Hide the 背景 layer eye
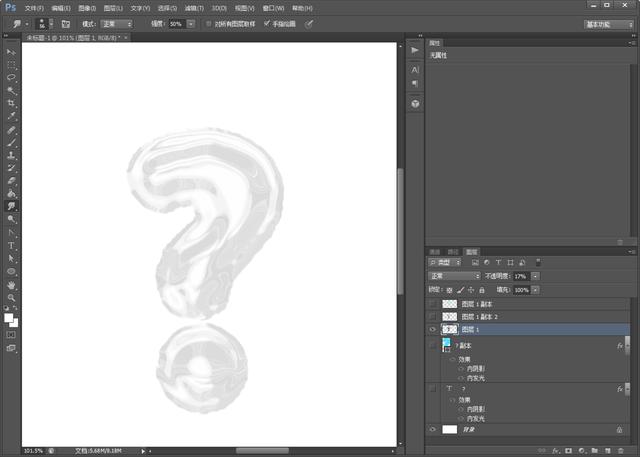Viewport: 640px width, 457px height. tap(433, 429)
